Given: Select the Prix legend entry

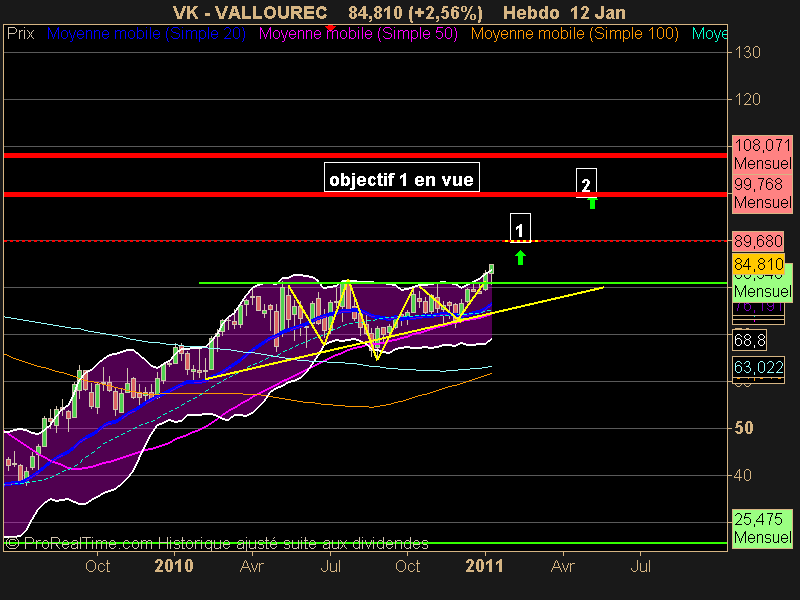Looking at the screenshot, I should pos(21,34).
